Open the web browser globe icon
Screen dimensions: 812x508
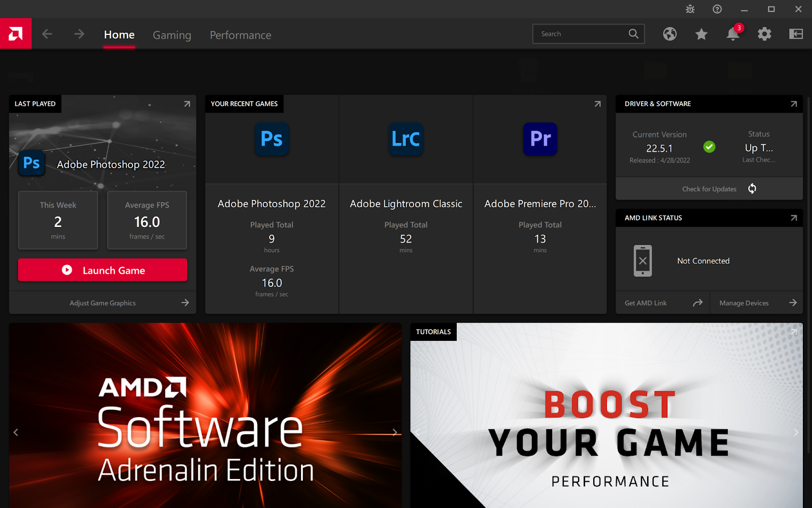(670, 34)
